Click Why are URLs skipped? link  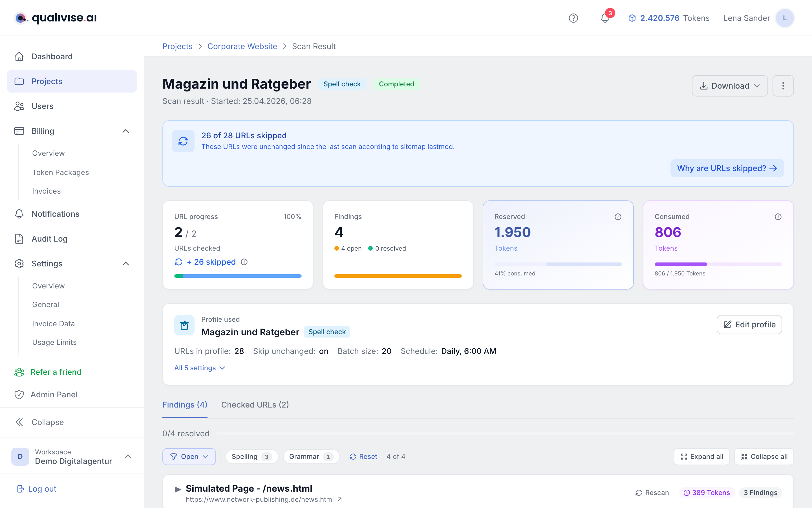click(x=727, y=168)
